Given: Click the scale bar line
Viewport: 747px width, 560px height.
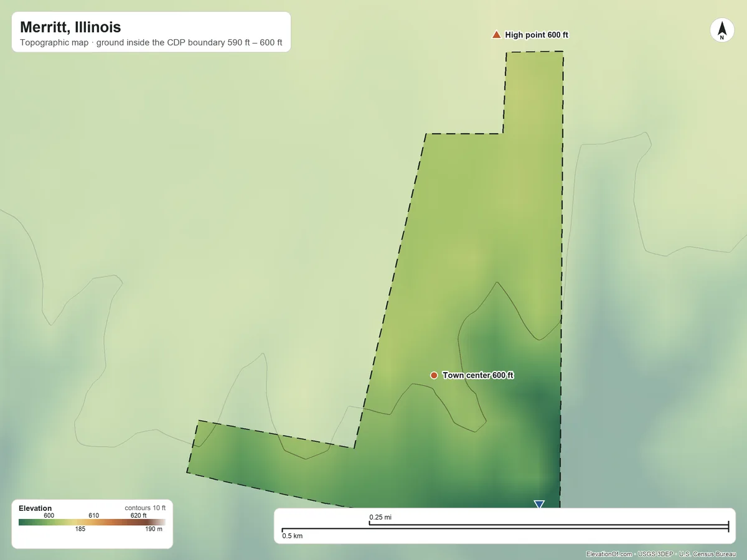Looking at the screenshot, I should (505, 528).
